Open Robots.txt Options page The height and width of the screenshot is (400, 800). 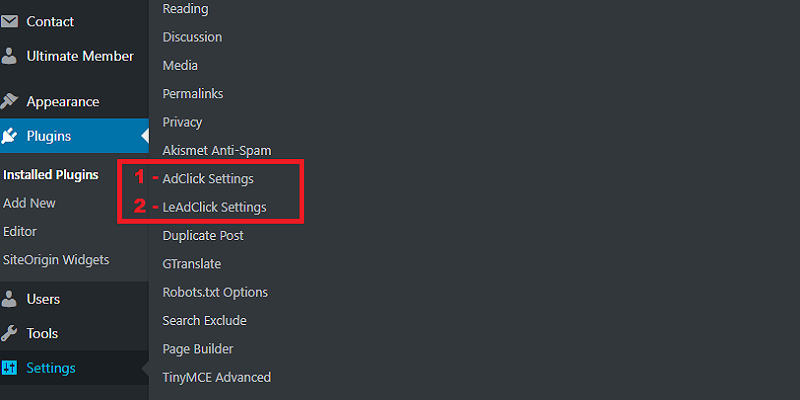[215, 293]
